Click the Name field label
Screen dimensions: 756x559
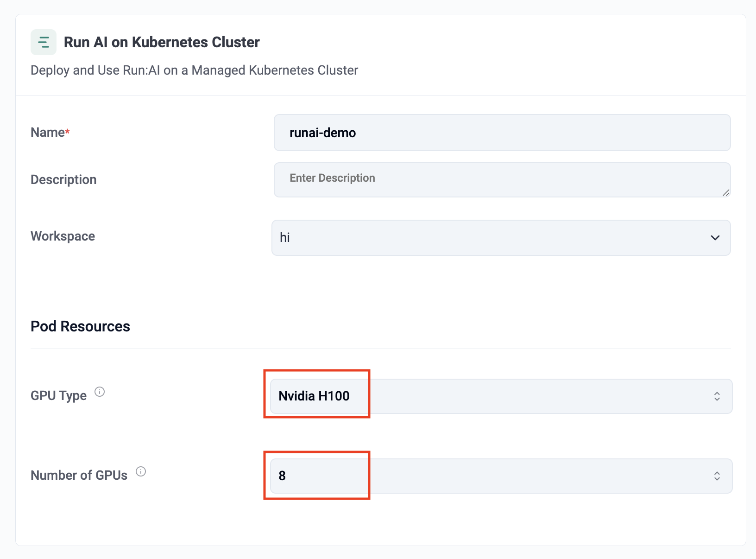pyautogui.click(x=48, y=133)
